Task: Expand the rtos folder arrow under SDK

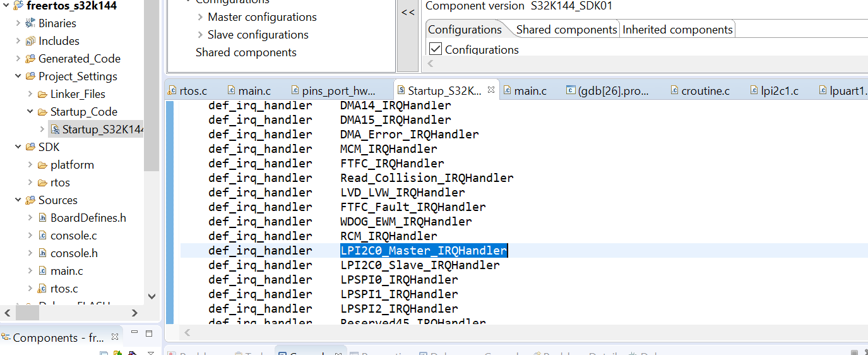Action: 30,183
